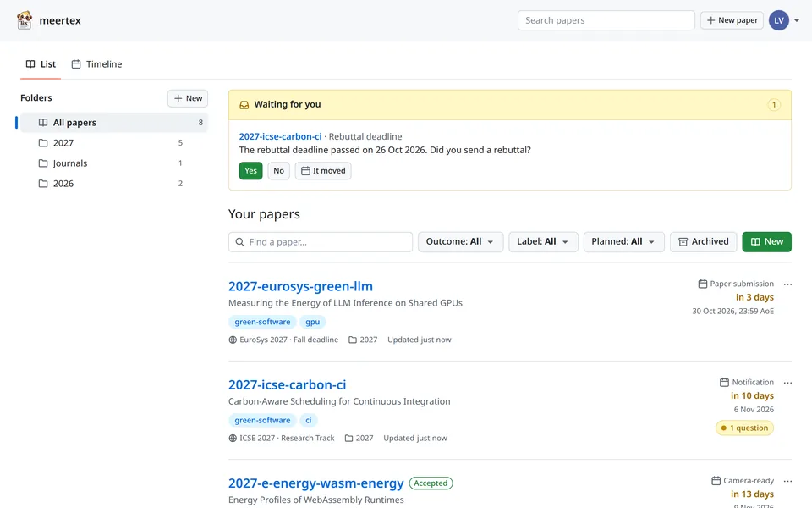The width and height of the screenshot is (812, 508).
Task: Open more options for 2027-e-energy-wasm-energy
Action: [x=787, y=481]
